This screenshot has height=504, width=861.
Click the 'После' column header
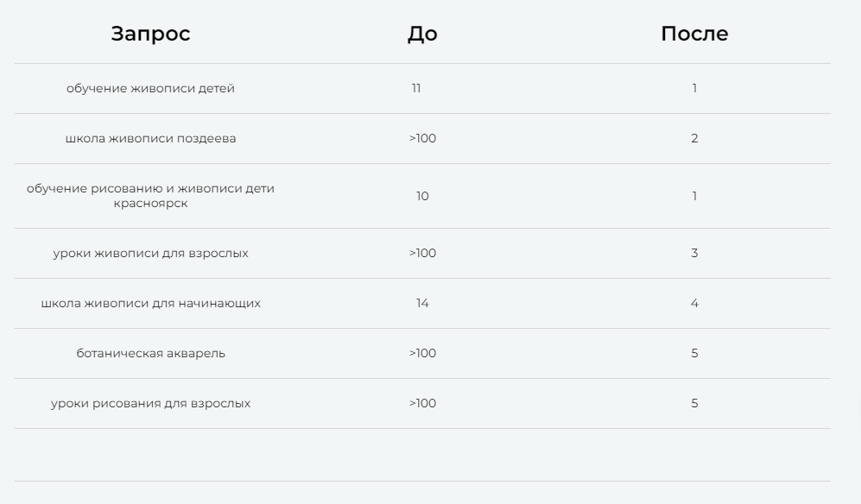[x=694, y=35]
